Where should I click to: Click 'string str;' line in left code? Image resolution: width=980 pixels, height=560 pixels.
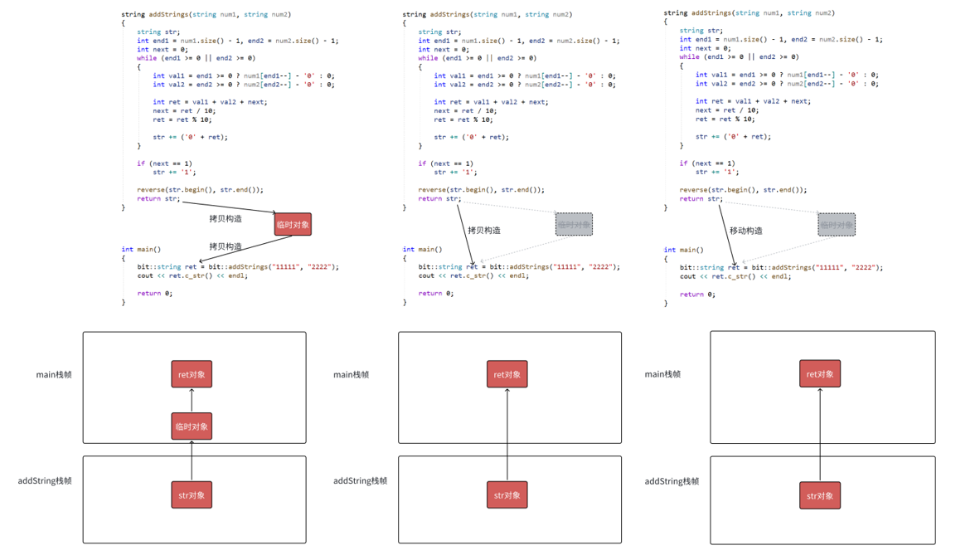click(x=158, y=32)
